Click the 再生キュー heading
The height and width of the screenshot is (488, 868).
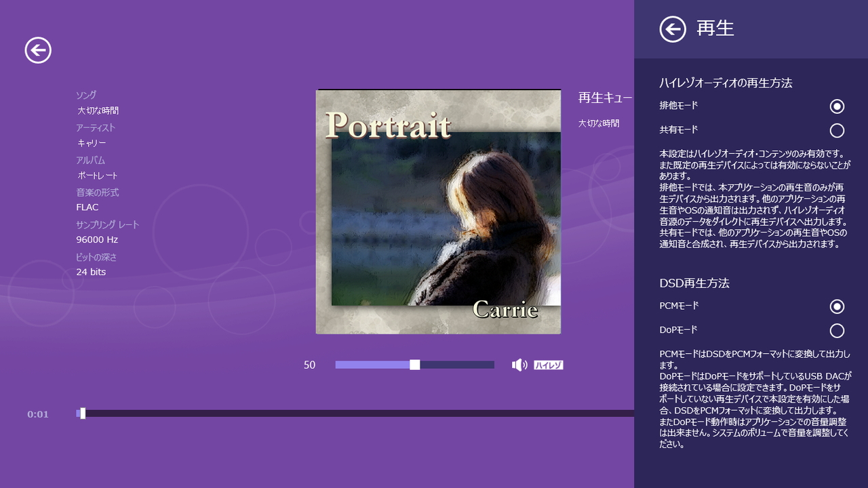pos(606,98)
